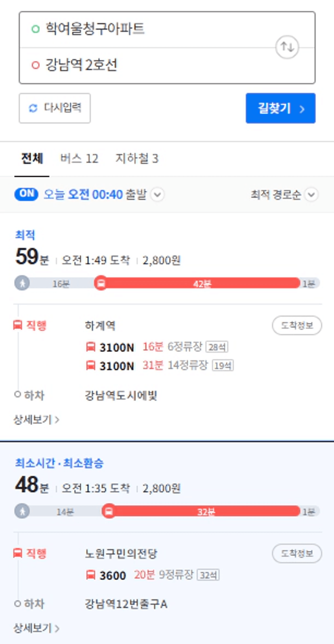Click the blue 길찾기 button

280,108
